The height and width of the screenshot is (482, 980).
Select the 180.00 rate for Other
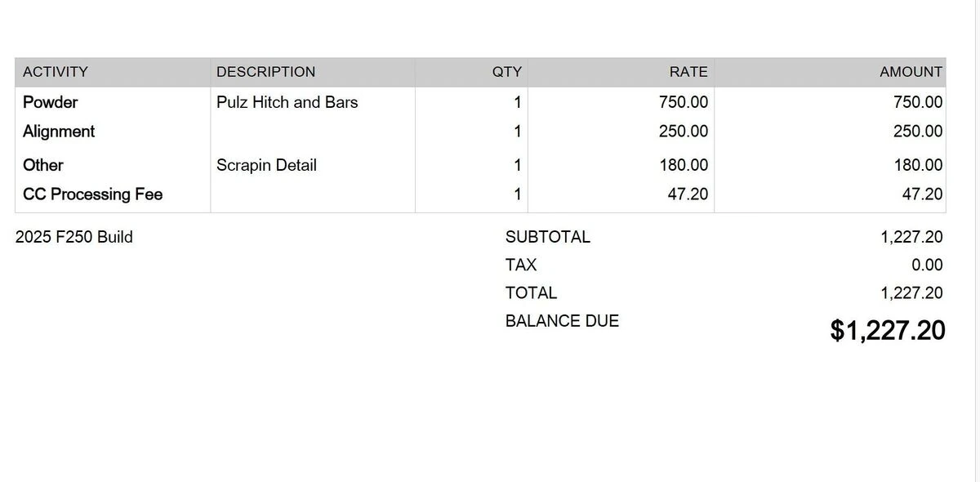(684, 165)
